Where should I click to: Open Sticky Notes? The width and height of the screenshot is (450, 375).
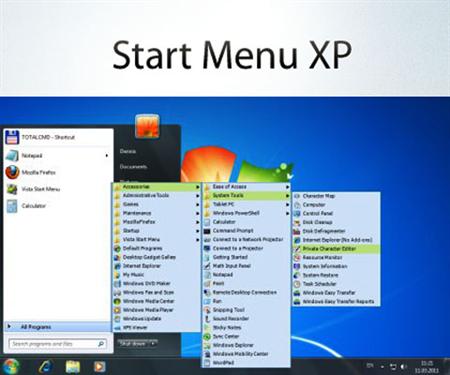click(x=247, y=328)
